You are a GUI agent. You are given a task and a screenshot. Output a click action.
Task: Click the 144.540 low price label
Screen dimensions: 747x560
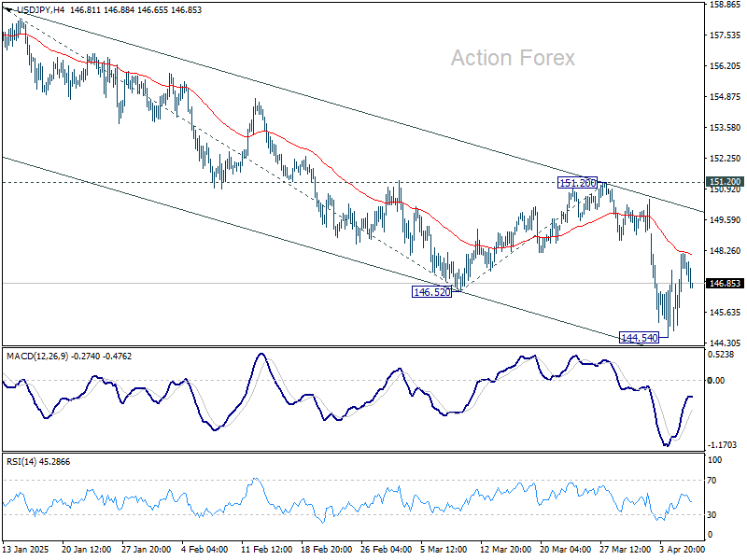pyautogui.click(x=640, y=338)
